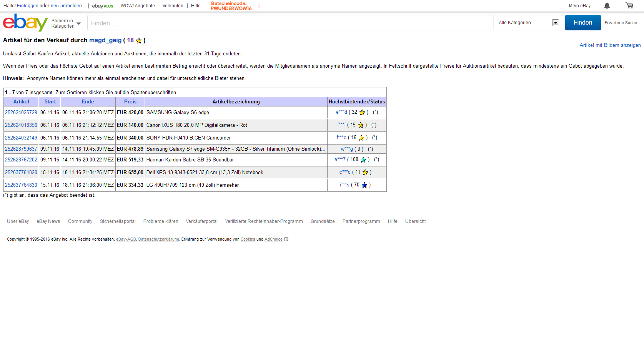644x349 pixels.
Task: Select the Dell XPS 13 Notebook title
Action: click(205, 173)
